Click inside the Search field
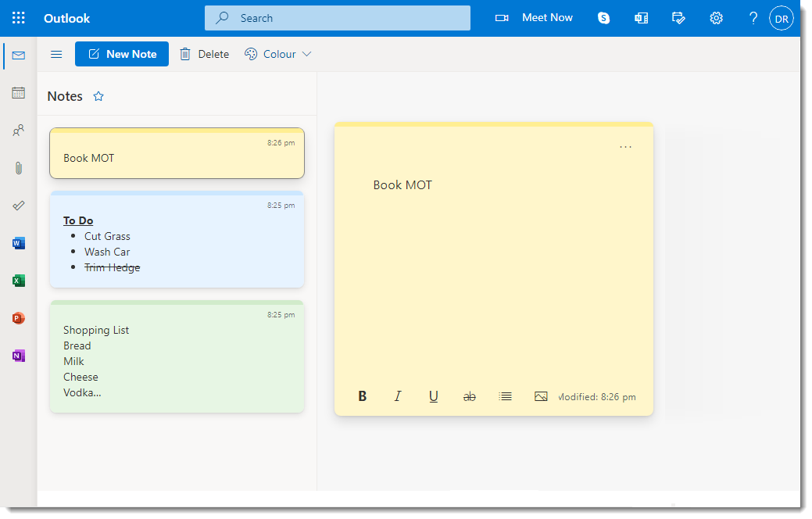Image resolution: width=812 pixels, height=519 pixels. click(x=337, y=17)
